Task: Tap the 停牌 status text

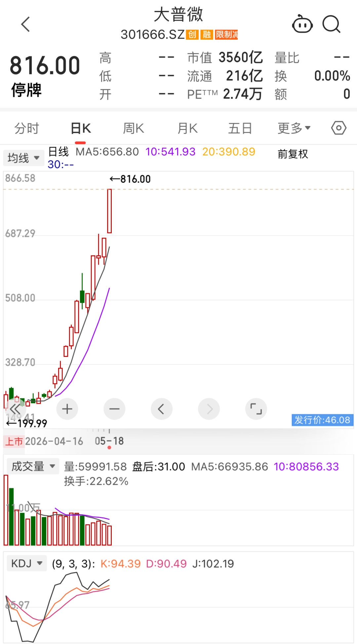Action: [26, 90]
